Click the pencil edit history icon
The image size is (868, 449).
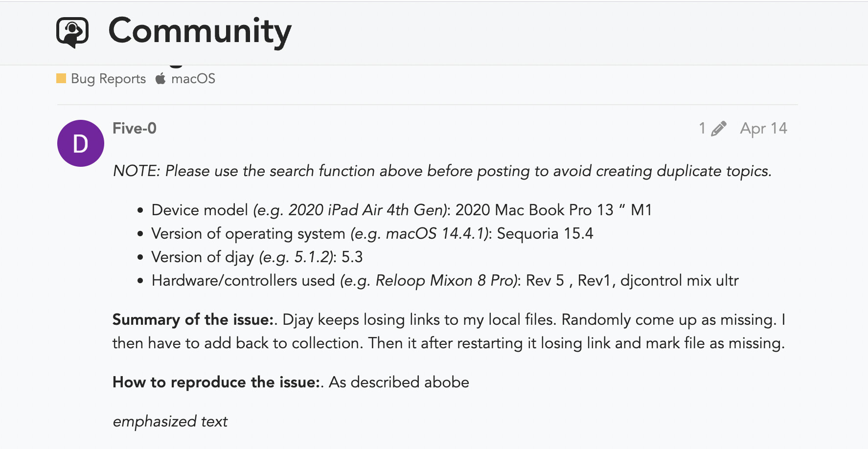pyautogui.click(x=719, y=129)
